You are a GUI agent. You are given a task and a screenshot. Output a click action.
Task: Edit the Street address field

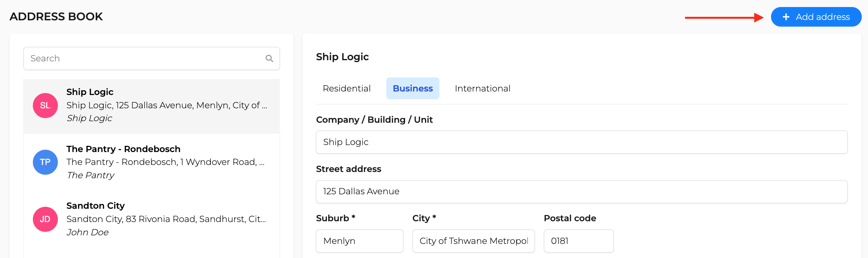pyautogui.click(x=582, y=192)
